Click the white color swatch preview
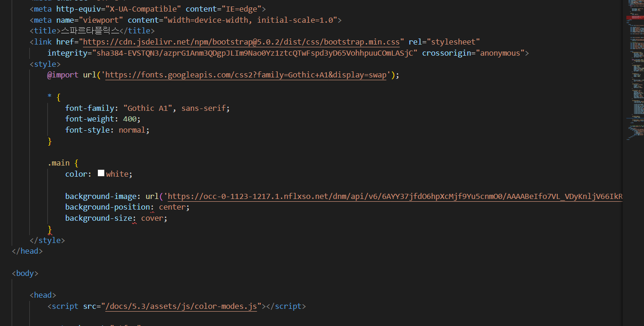 (x=101, y=173)
